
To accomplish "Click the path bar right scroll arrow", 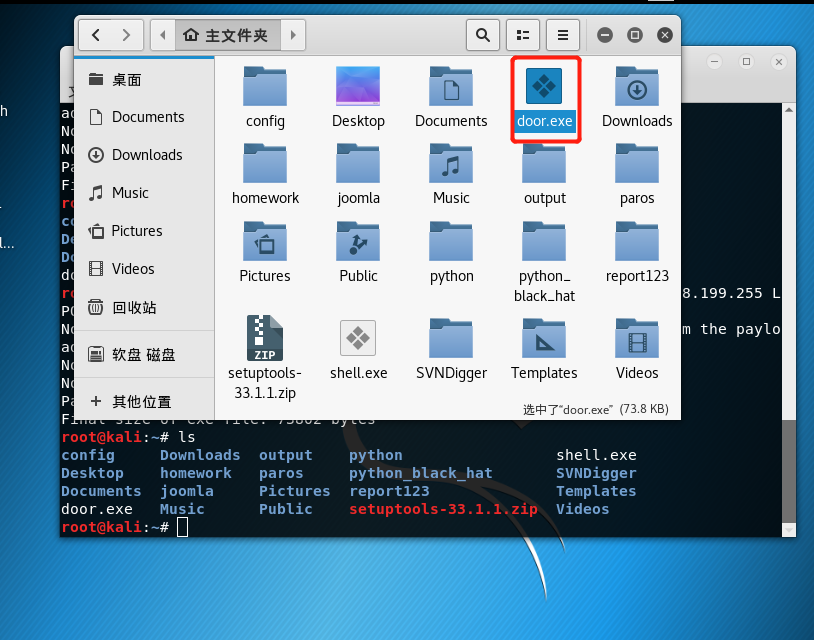I will 293,35.
